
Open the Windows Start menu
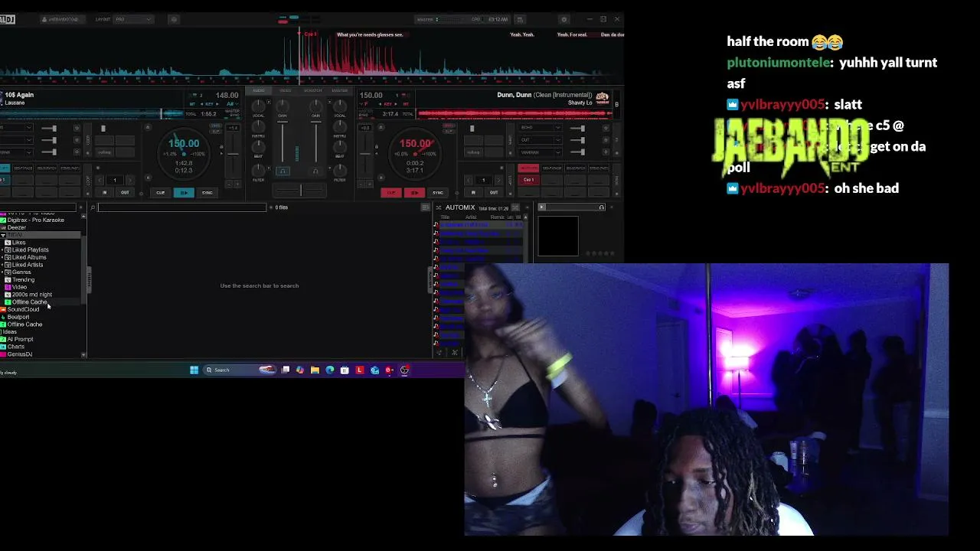click(x=194, y=370)
